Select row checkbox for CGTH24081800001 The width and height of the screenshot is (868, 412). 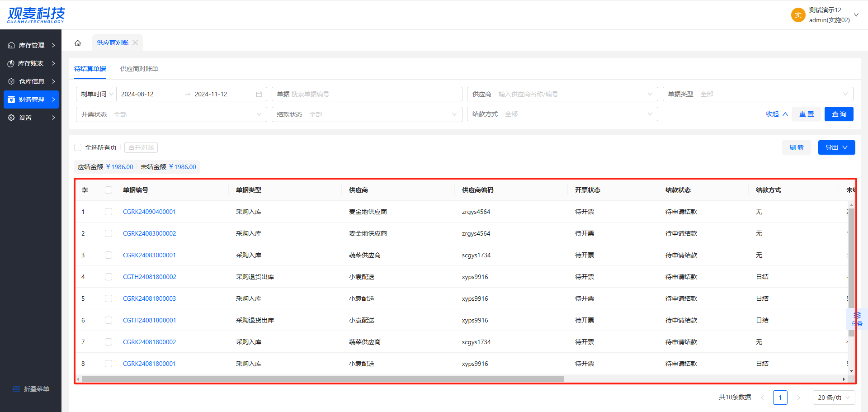108,320
